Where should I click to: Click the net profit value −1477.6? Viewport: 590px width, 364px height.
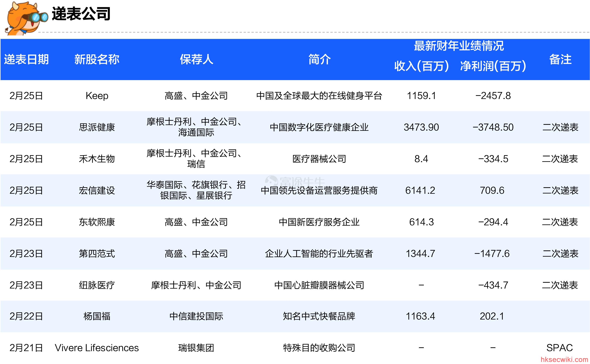[492, 253]
